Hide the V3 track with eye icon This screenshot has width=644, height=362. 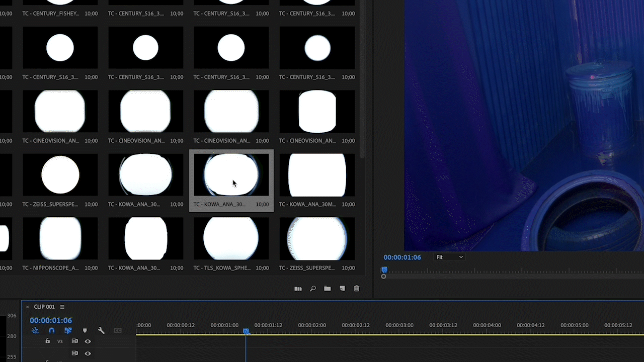[88, 341]
